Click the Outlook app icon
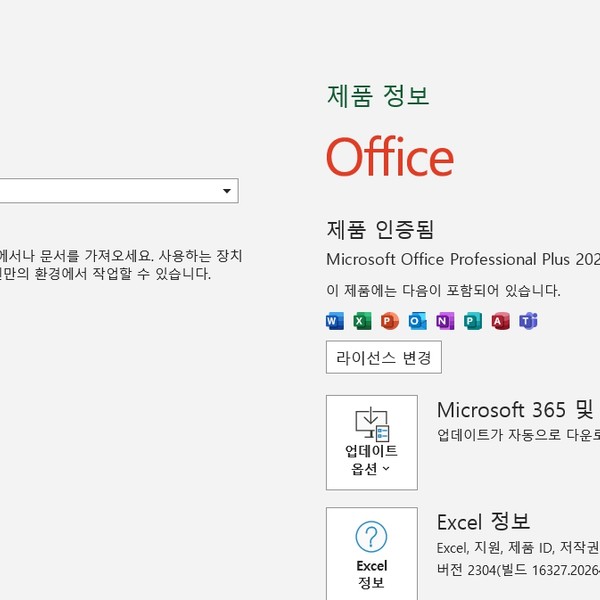Screen dimensions: 600x600 click(x=417, y=321)
